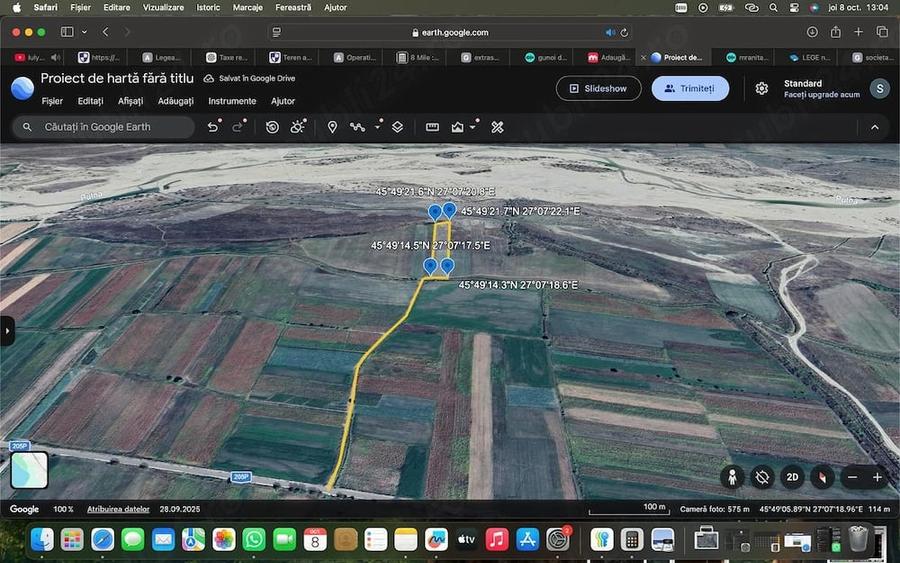Select the Add placemark pin tool
Screen dimensions: 900x563
click(x=332, y=127)
